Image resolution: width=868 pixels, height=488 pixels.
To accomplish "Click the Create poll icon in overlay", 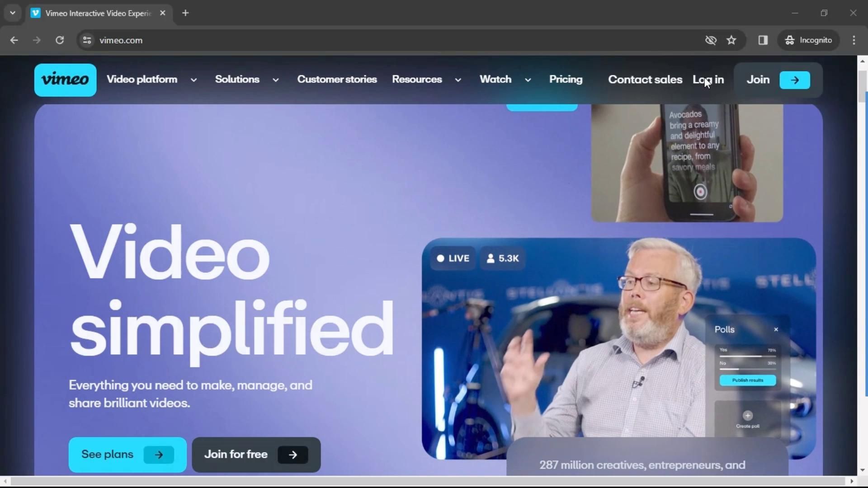I will [x=748, y=416].
